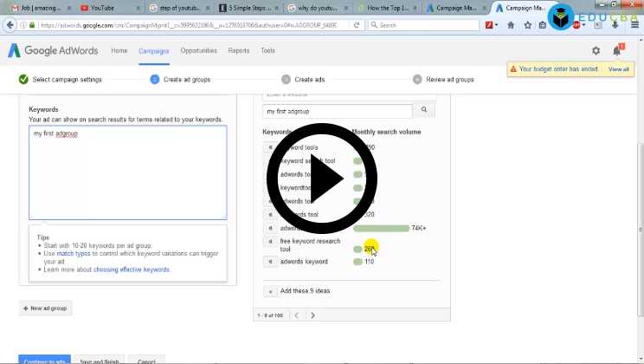
Task: Click the large video play button
Action: [321, 179]
